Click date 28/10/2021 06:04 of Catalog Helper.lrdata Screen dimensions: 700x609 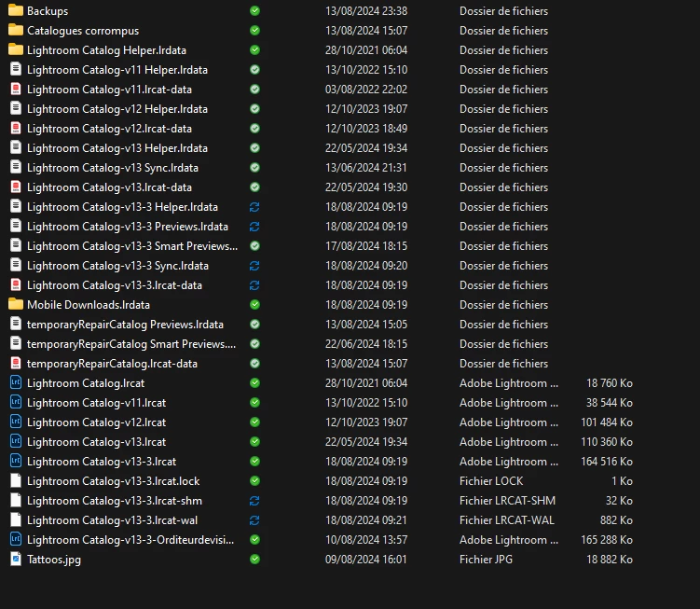366,50
